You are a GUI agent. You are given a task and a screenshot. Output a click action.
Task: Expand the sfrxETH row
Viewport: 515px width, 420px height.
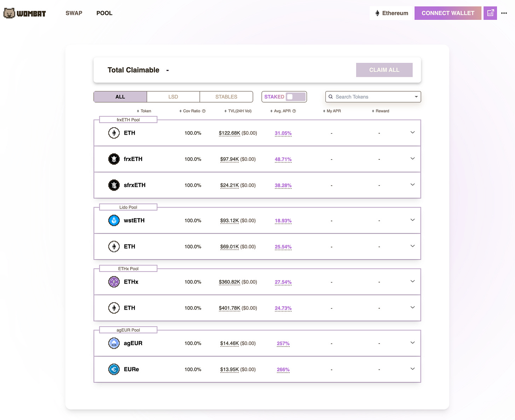pyautogui.click(x=412, y=185)
